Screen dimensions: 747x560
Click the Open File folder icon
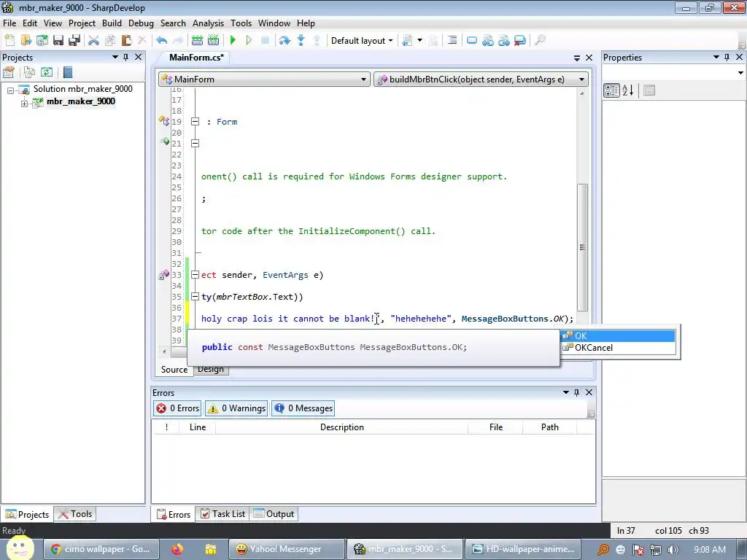(x=26, y=41)
